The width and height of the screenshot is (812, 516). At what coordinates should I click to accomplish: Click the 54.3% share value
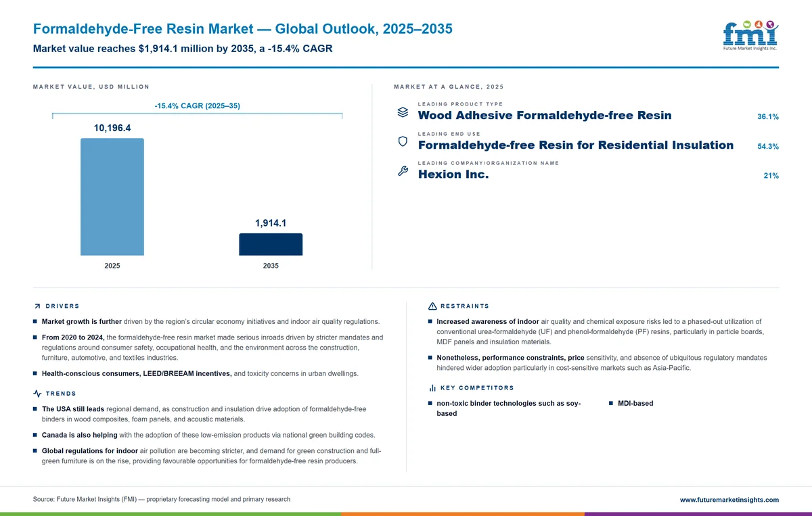coord(768,147)
